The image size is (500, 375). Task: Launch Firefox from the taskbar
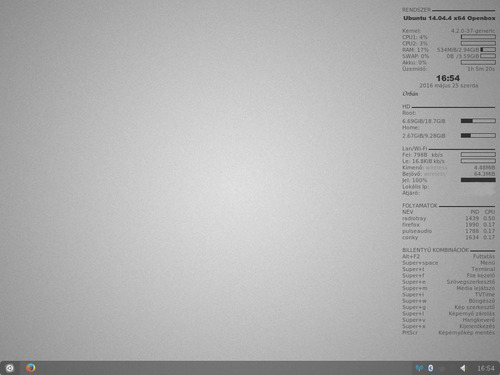click(31, 368)
